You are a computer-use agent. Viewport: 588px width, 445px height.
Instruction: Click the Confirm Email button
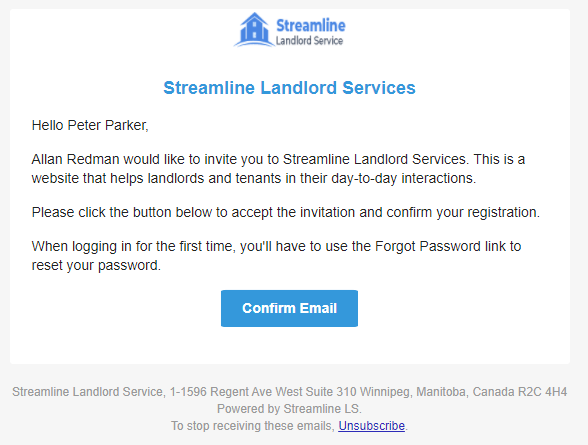pos(289,308)
